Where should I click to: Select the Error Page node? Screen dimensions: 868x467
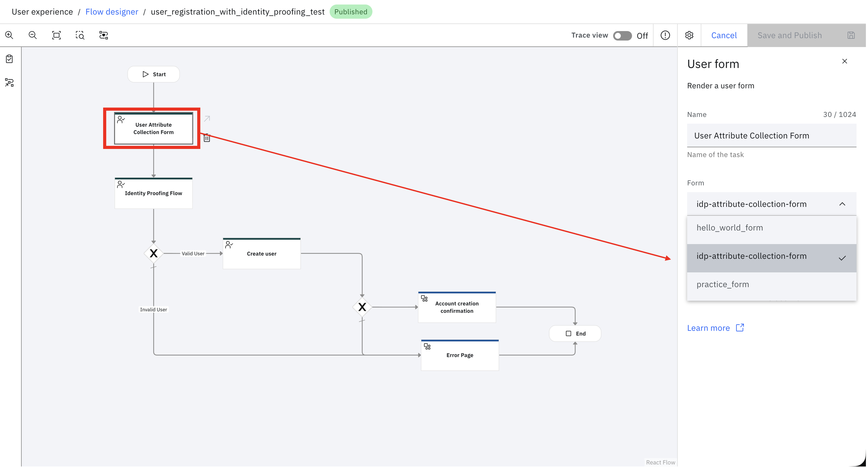tap(460, 355)
